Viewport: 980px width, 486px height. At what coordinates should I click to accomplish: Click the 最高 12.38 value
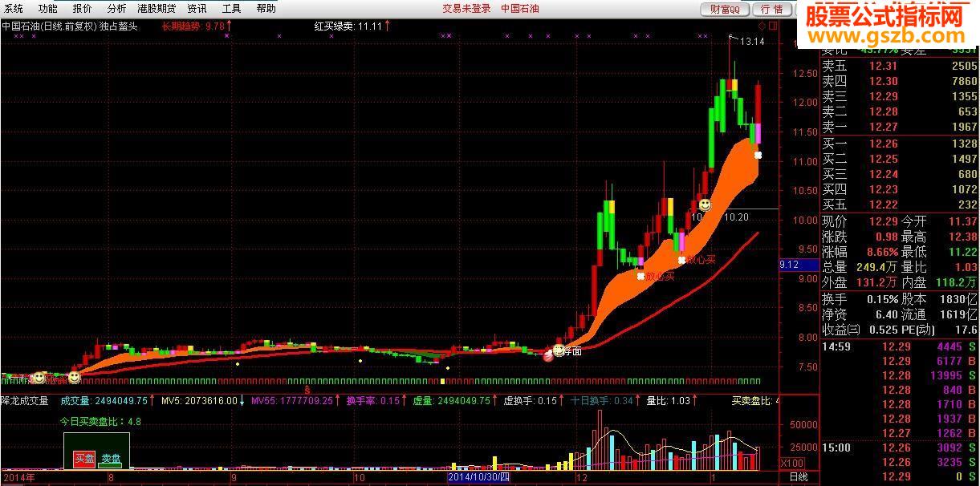(962, 237)
